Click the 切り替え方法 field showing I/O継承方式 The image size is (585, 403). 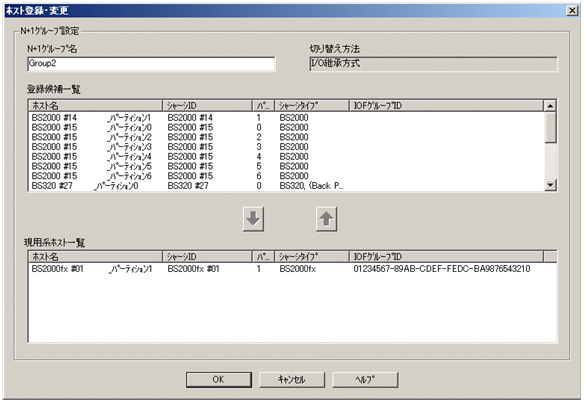(434, 64)
